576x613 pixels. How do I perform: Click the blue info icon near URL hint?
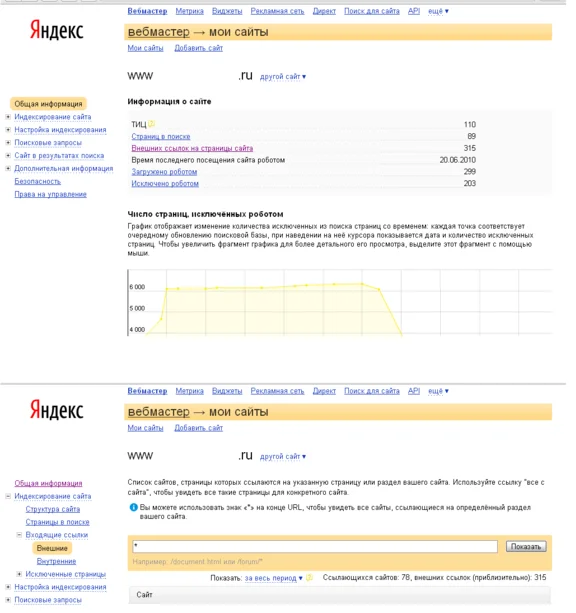click(133, 507)
